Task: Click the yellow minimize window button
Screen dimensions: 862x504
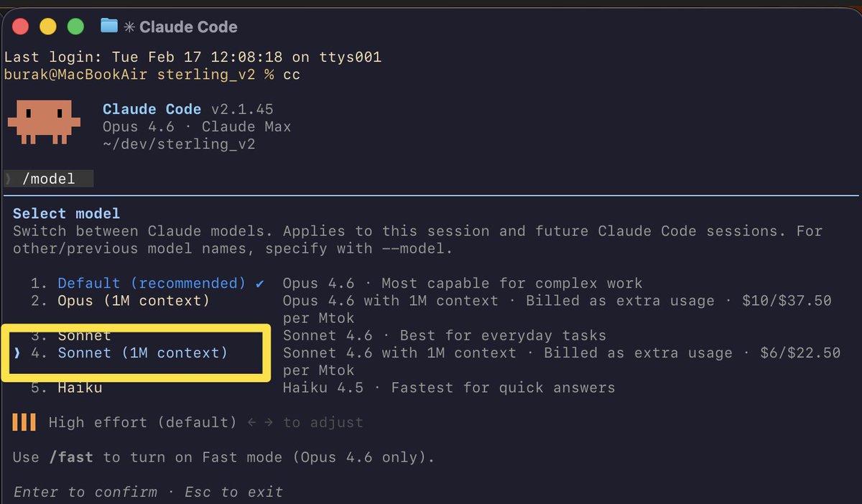Action: (47, 27)
